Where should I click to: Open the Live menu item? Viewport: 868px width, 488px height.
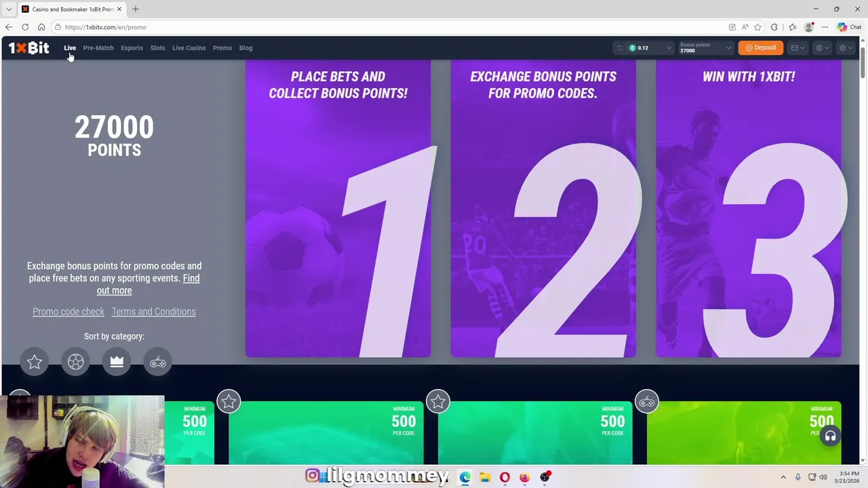(70, 48)
